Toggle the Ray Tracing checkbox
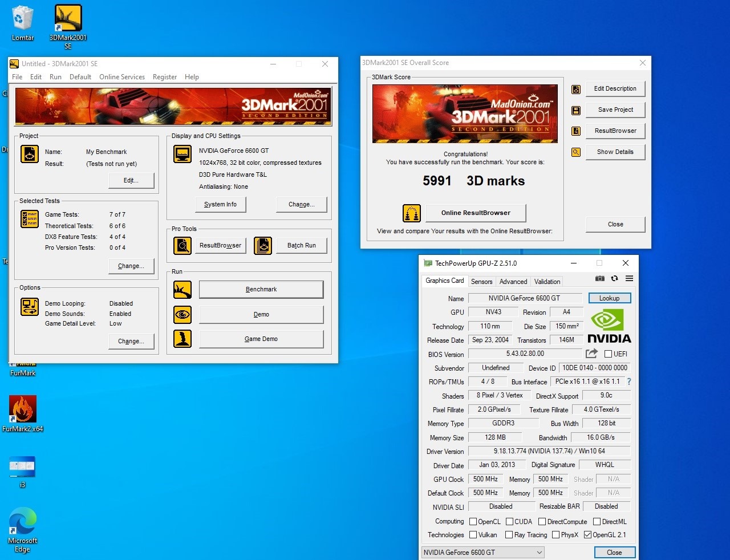730x560 pixels. [x=509, y=535]
